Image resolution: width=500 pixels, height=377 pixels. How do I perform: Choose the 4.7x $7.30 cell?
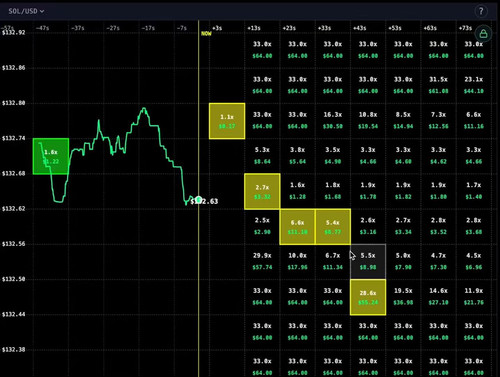click(x=438, y=261)
